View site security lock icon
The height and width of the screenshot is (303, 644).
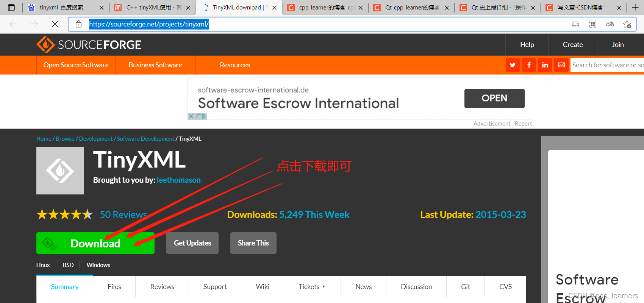point(78,24)
